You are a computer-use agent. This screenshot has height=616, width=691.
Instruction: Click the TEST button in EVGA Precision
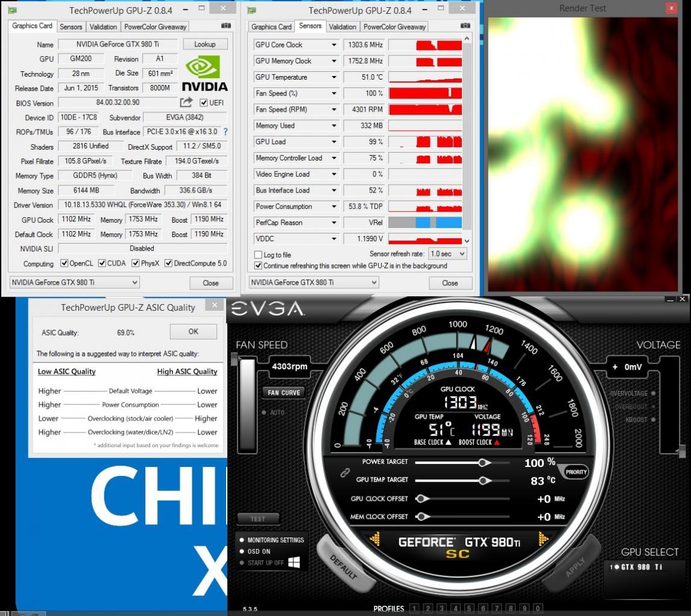pyautogui.click(x=258, y=519)
